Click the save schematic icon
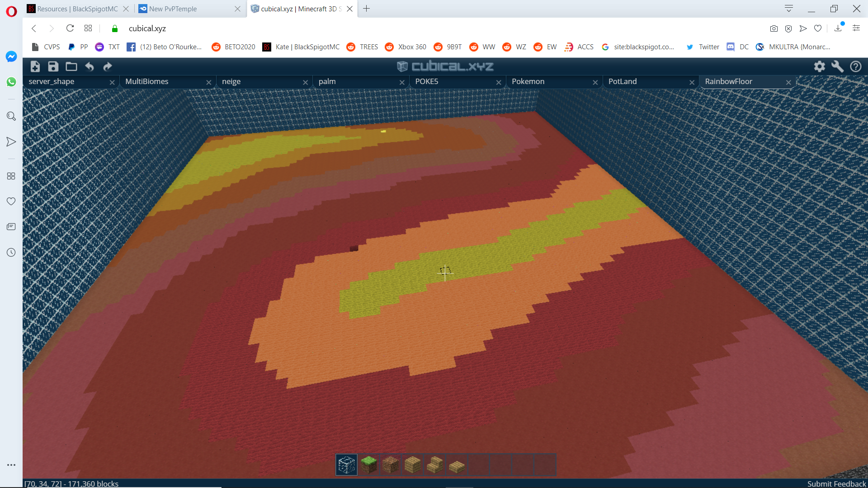Viewport: 868px width, 488px height. tap(53, 66)
